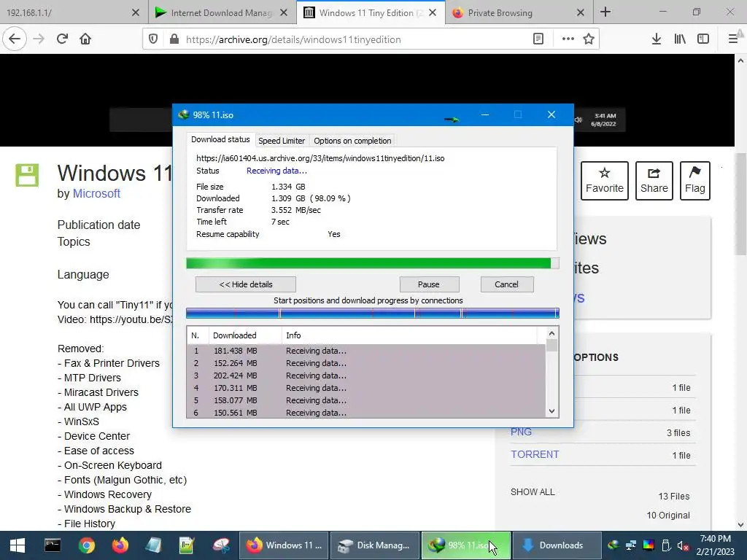The height and width of the screenshot is (560, 747).
Task: Switch to the 192.168.1.1 tab
Action: click(66, 12)
